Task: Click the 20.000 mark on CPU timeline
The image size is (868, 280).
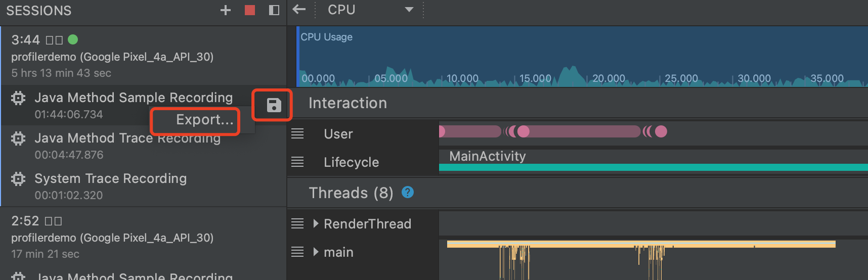Action: 609,78
